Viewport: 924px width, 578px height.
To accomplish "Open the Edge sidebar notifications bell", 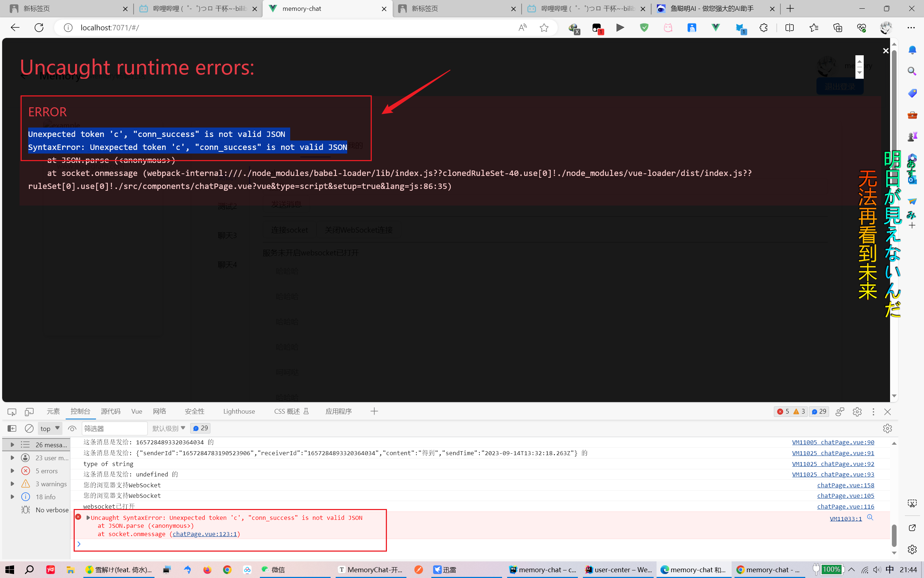I will [x=912, y=50].
